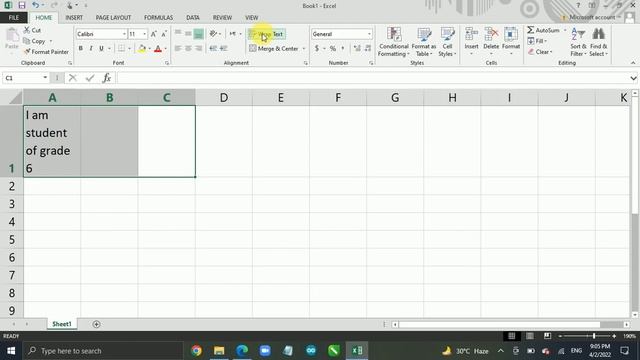Click the Orientation text rotation icon
The width and height of the screenshot is (640, 360).
pyautogui.click(x=213, y=34)
